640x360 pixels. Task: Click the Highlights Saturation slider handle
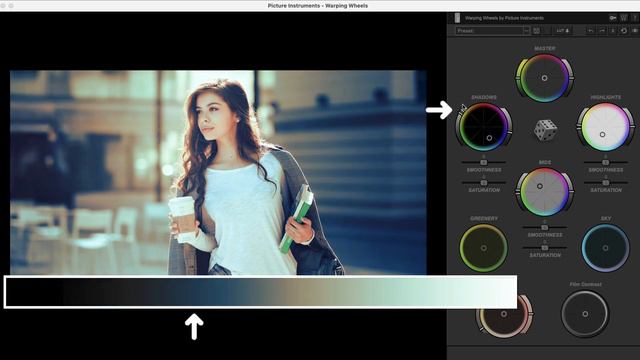click(x=605, y=182)
